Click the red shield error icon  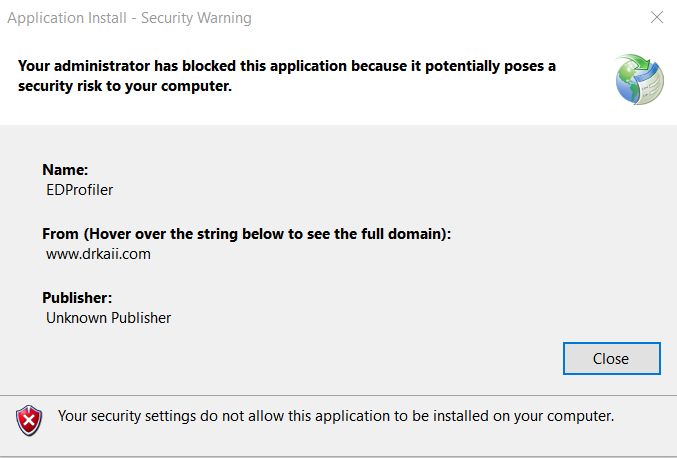pos(29,420)
